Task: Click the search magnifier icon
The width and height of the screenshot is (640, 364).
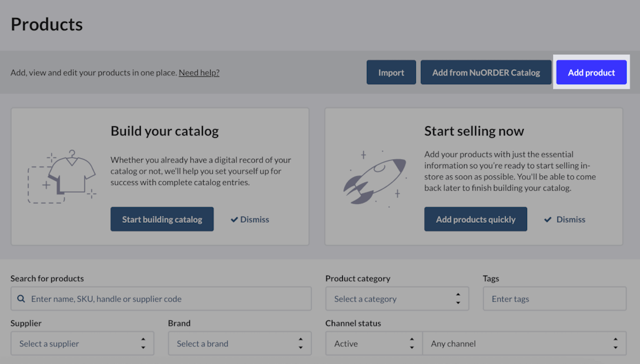Action: click(21, 299)
